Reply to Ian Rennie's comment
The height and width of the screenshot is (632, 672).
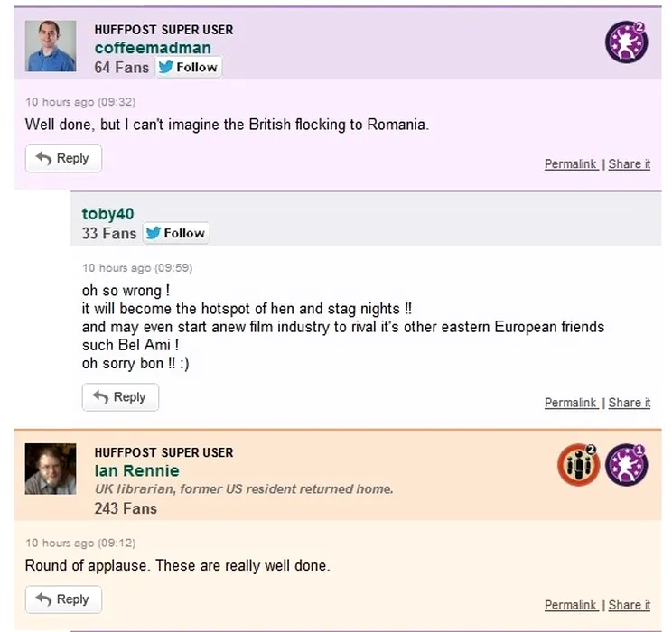pyautogui.click(x=63, y=599)
